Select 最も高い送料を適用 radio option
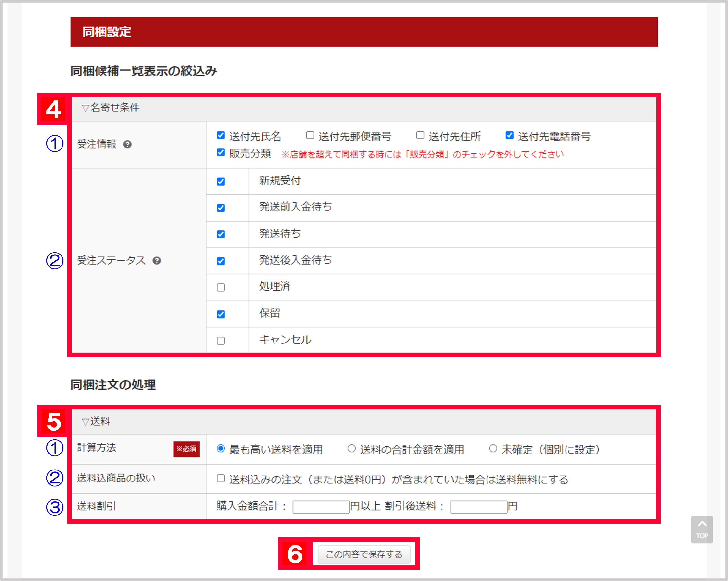 point(221,448)
